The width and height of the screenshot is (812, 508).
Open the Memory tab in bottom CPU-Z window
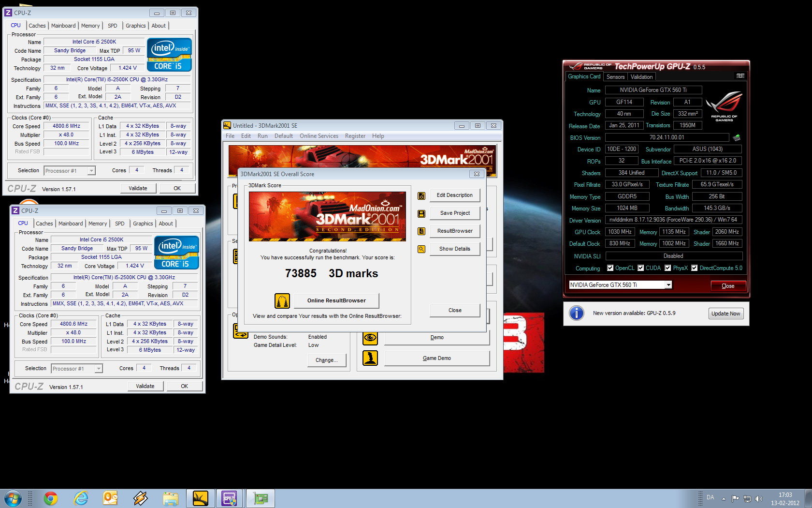[x=98, y=224]
